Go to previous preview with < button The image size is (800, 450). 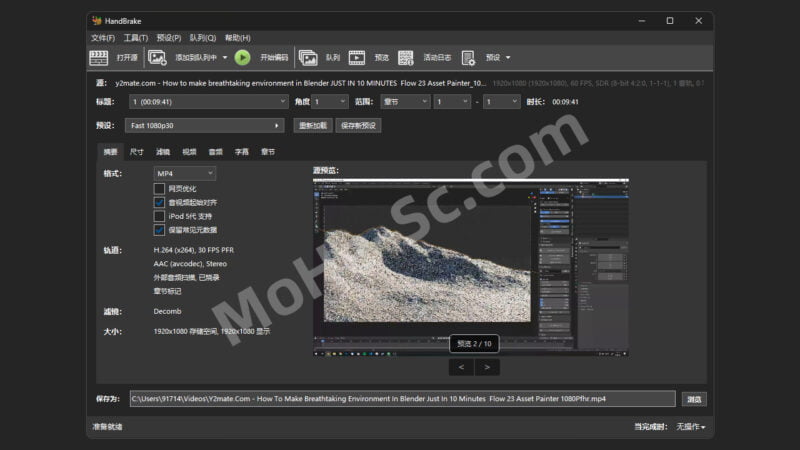tap(461, 367)
